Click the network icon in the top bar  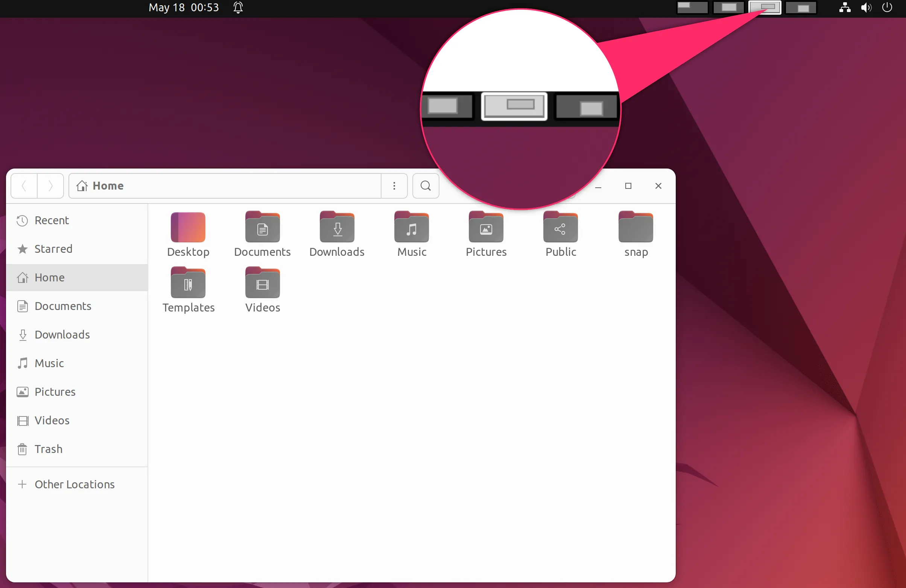tap(844, 7)
